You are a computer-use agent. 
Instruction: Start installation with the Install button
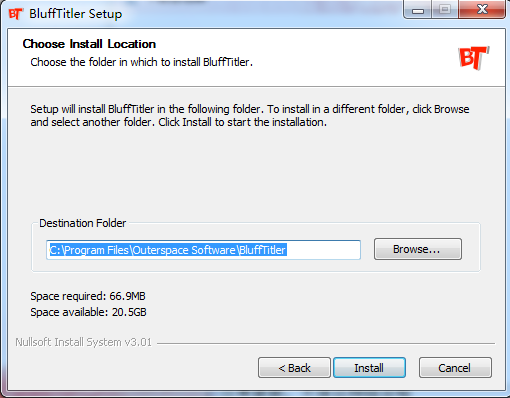click(369, 368)
